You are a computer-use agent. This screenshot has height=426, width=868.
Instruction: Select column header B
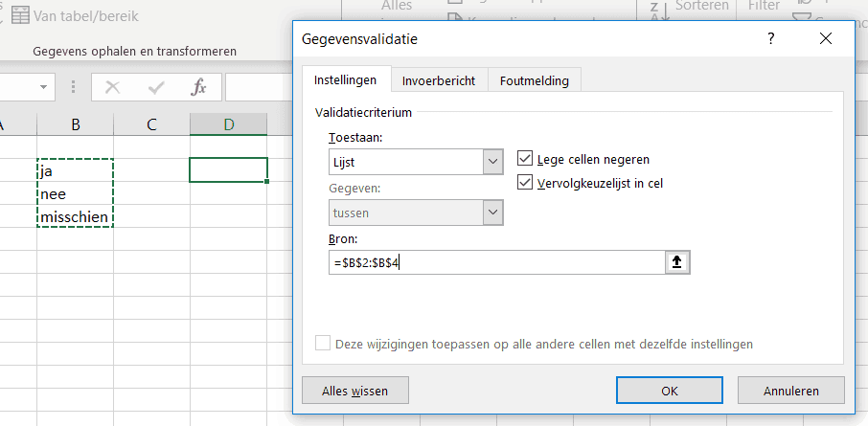pos(76,124)
